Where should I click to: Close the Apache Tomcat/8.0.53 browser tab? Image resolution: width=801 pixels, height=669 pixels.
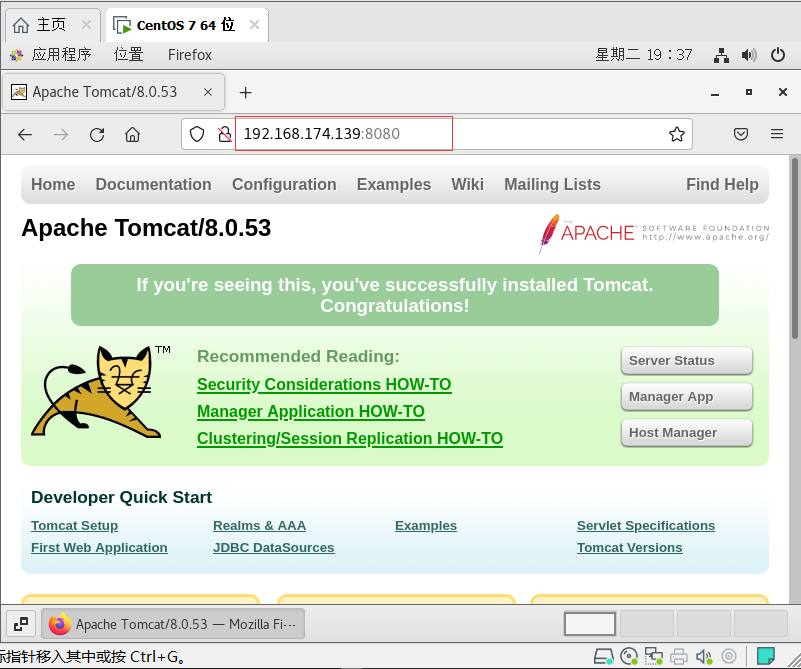point(208,92)
